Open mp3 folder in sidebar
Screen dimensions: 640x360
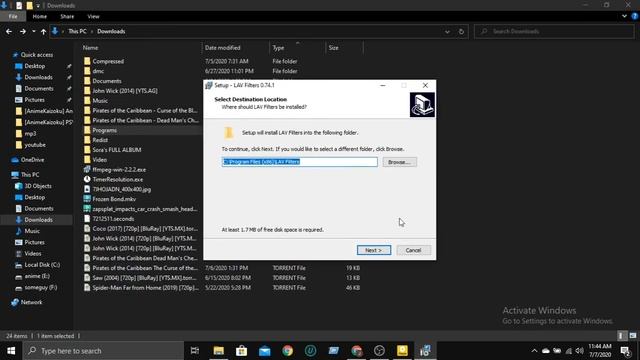30,133
